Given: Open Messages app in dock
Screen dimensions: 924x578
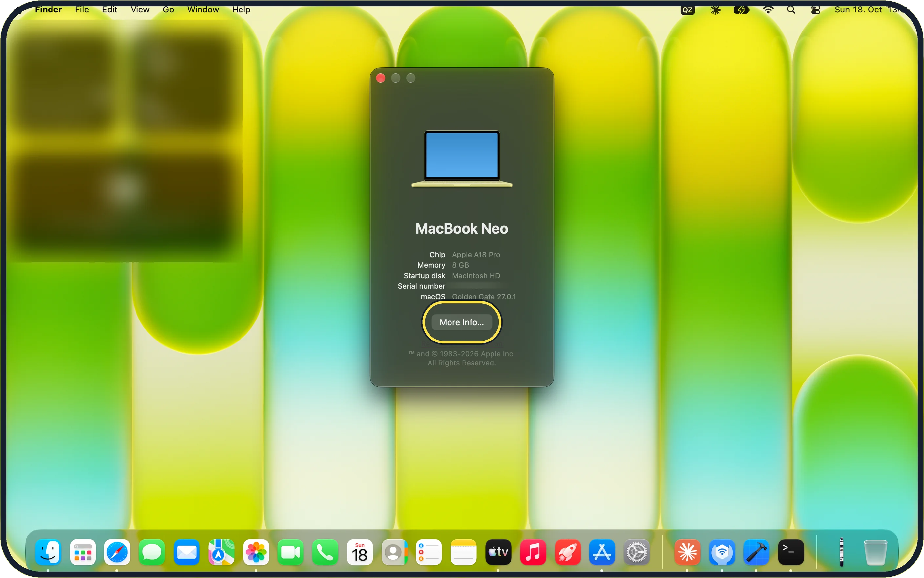Looking at the screenshot, I should pyautogui.click(x=152, y=552).
